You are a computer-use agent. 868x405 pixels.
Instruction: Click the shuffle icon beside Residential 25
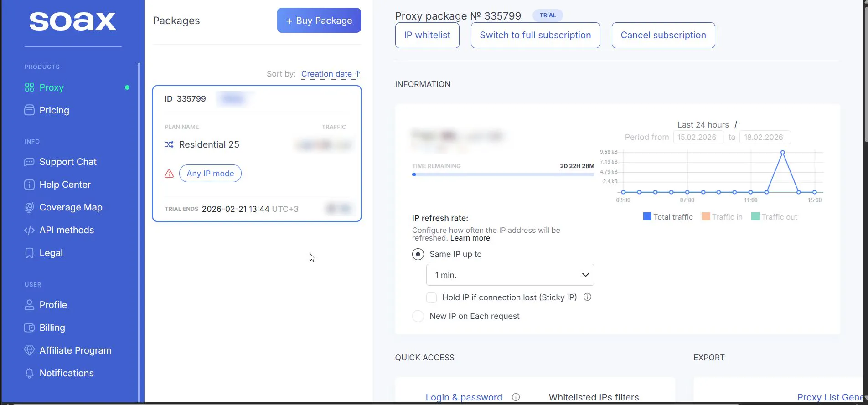tap(169, 144)
